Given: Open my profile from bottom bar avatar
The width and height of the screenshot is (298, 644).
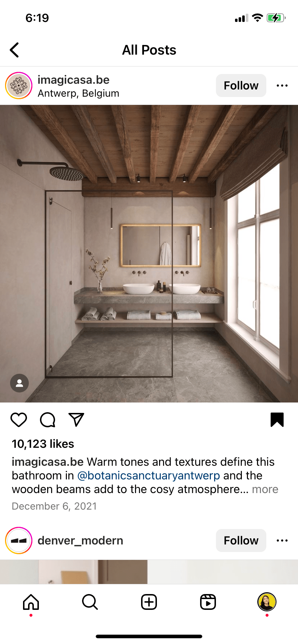Looking at the screenshot, I should (x=267, y=602).
